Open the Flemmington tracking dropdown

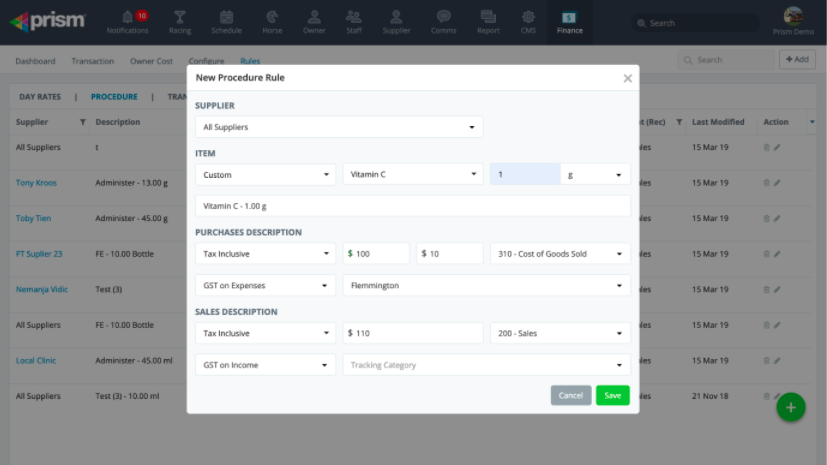click(x=486, y=286)
